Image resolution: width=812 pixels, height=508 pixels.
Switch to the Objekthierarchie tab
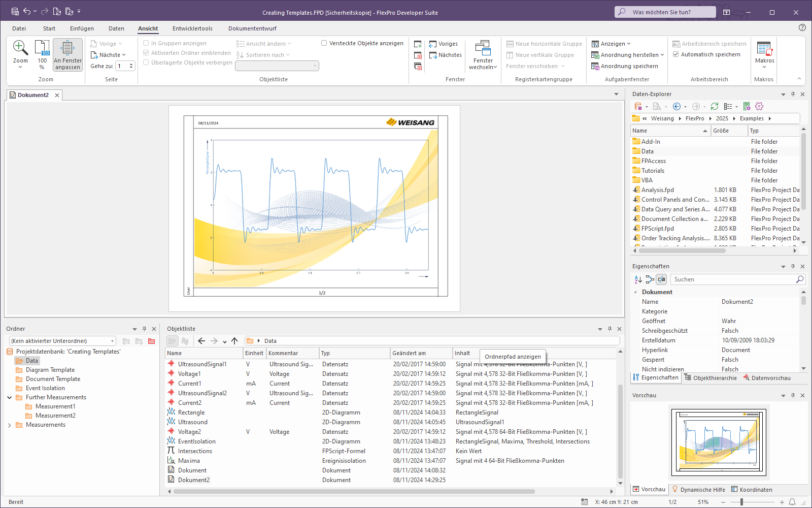click(710, 378)
